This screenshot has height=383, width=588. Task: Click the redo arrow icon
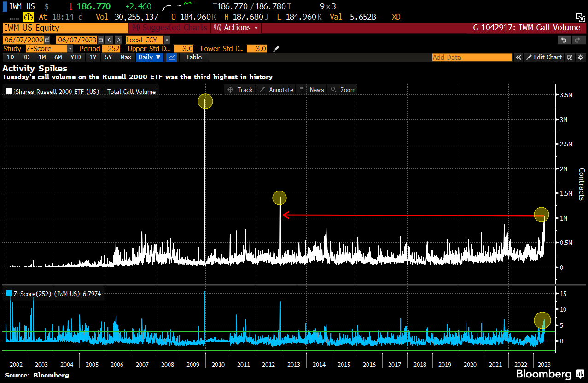578,40
